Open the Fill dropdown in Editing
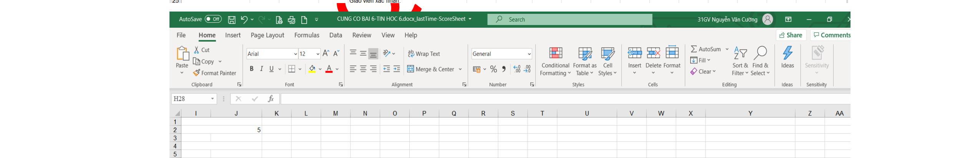The width and height of the screenshot is (980, 158). [x=701, y=60]
